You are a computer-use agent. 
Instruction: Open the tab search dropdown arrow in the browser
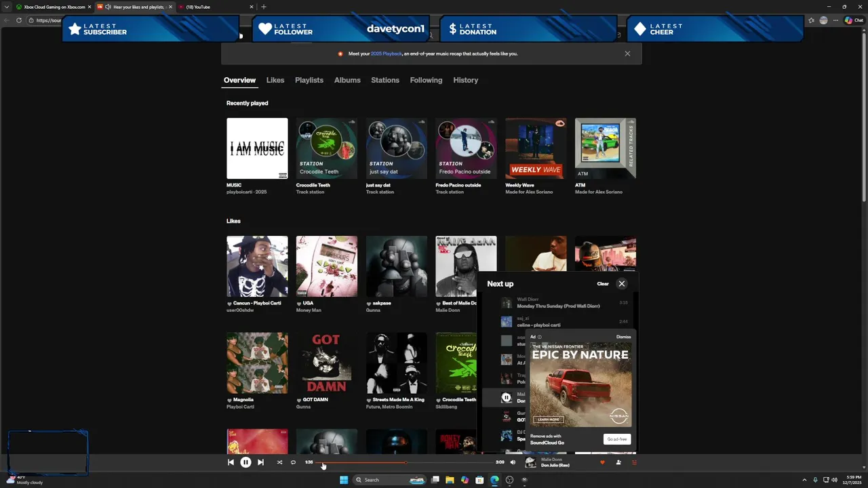coord(7,7)
